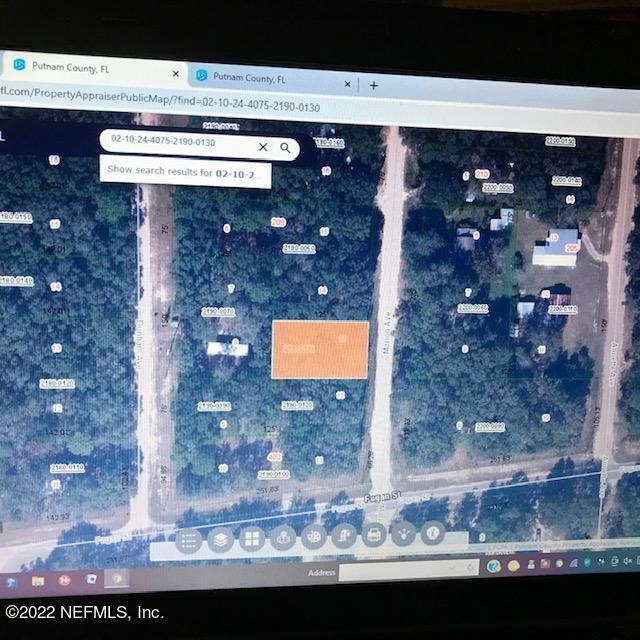Click parcel label 2190-0100 near Fagan St

pos(274,475)
